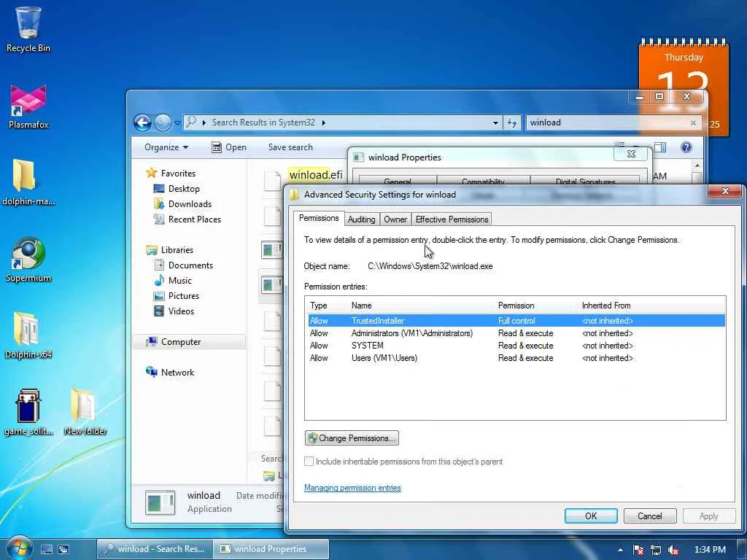The width and height of the screenshot is (747, 560).
Task: Open the Organize dropdown menu
Action: click(x=166, y=147)
